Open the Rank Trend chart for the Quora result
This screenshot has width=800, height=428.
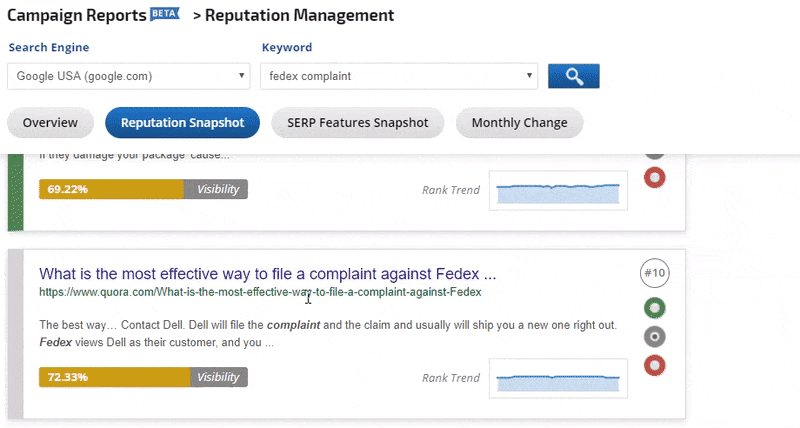point(558,379)
